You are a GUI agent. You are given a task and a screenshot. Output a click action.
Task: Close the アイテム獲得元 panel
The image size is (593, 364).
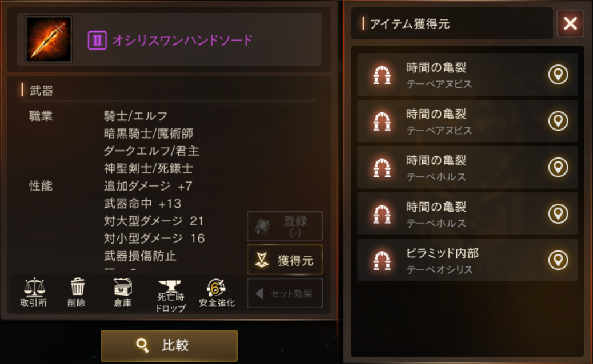click(570, 23)
